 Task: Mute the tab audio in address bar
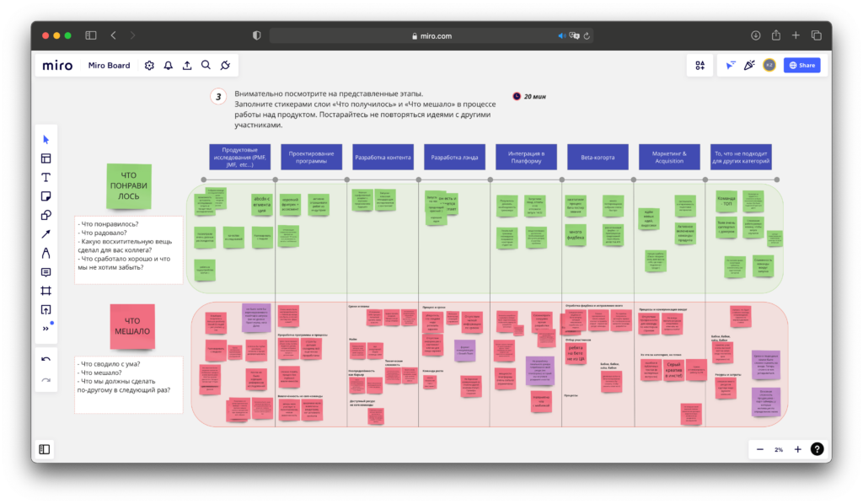561,35
